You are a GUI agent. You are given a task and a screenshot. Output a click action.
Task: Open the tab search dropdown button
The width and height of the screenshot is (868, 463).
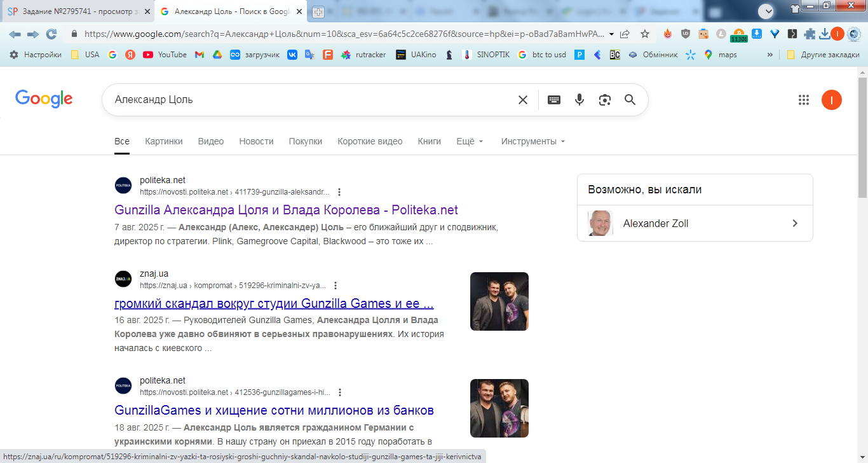pos(767,11)
